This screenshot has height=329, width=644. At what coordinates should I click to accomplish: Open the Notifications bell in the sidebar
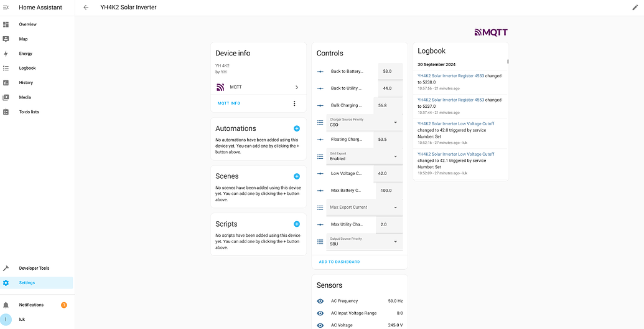6,305
